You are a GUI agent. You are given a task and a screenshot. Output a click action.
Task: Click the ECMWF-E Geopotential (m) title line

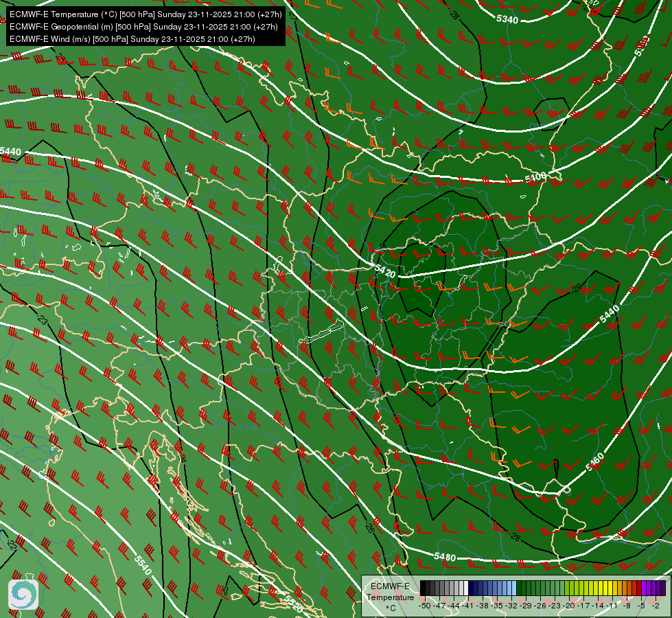(x=143, y=27)
